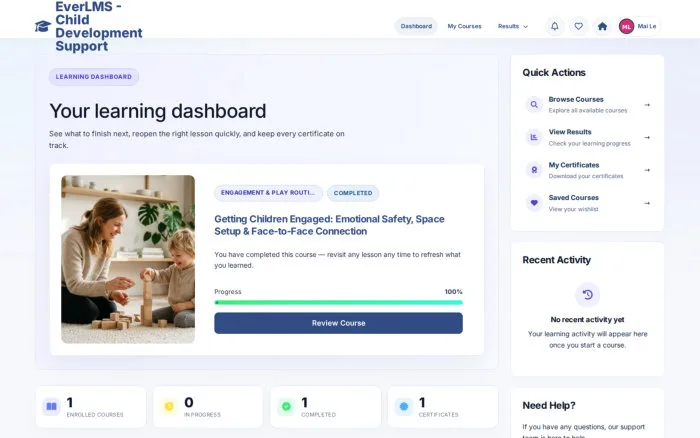Click the Engagement & Play Routi... category tag
The height and width of the screenshot is (438, 700).
[x=268, y=193]
